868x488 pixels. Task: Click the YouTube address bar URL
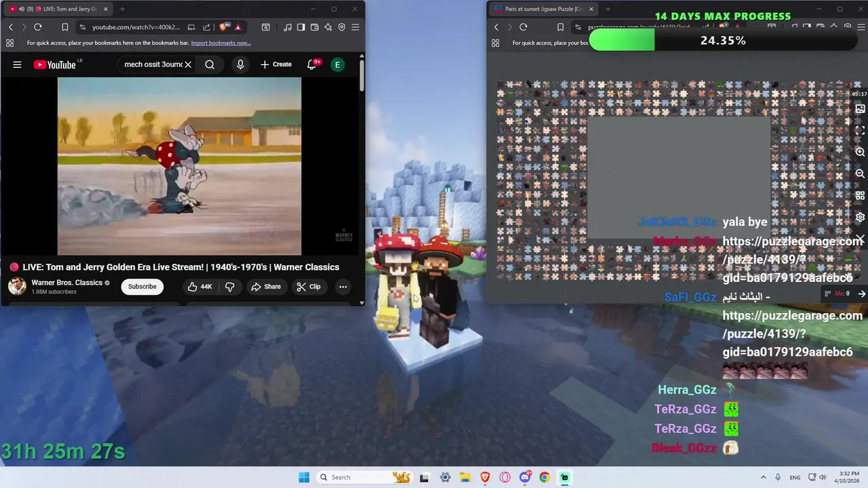click(x=136, y=27)
